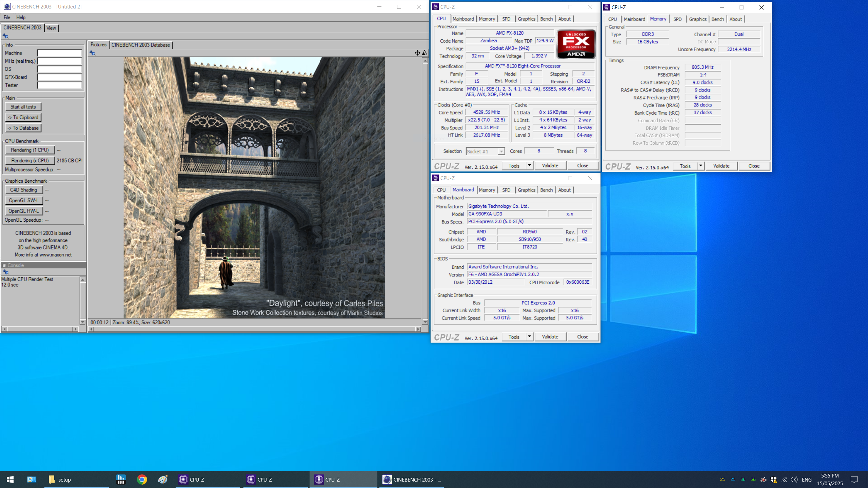The width and height of the screenshot is (868, 488).
Task: Run OpenGL HW-L test
Action: click(24, 211)
